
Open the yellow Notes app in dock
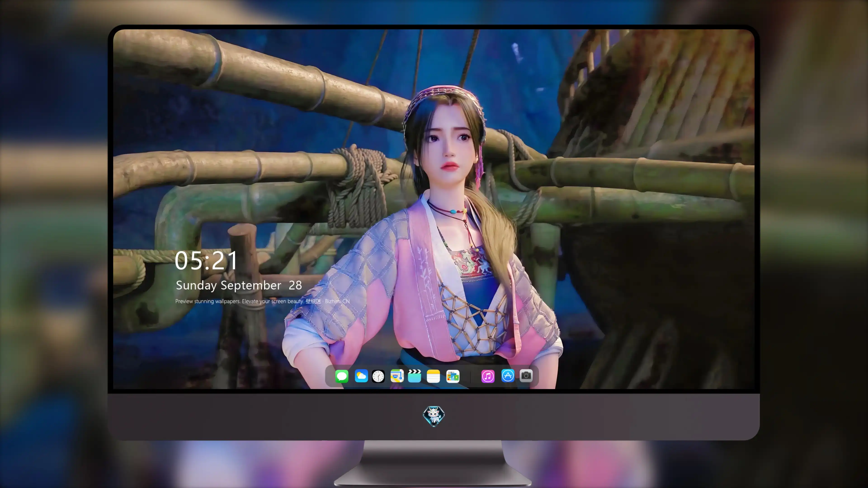click(x=433, y=376)
